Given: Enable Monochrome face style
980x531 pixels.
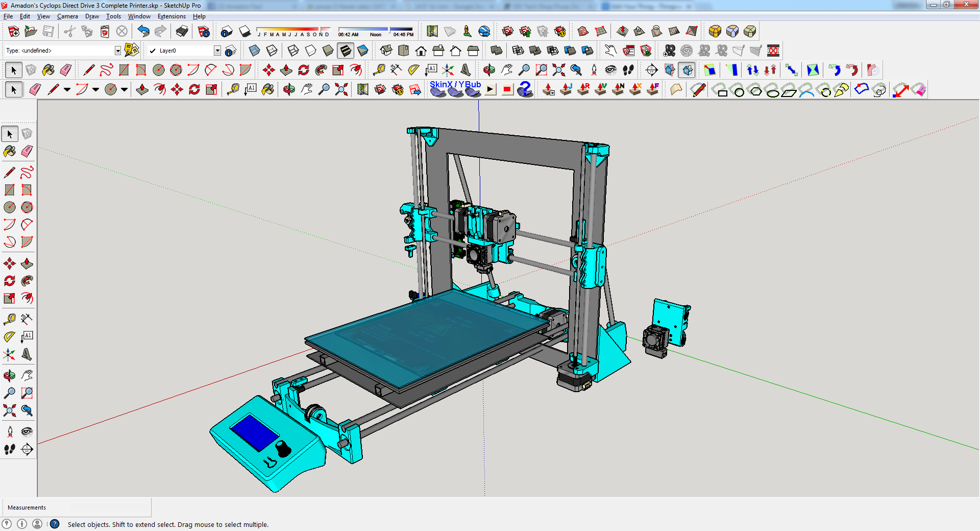Looking at the screenshot, I should (x=363, y=51).
